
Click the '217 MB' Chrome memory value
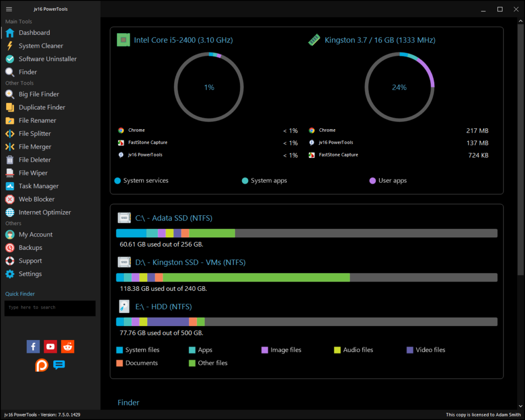[477, 131]
